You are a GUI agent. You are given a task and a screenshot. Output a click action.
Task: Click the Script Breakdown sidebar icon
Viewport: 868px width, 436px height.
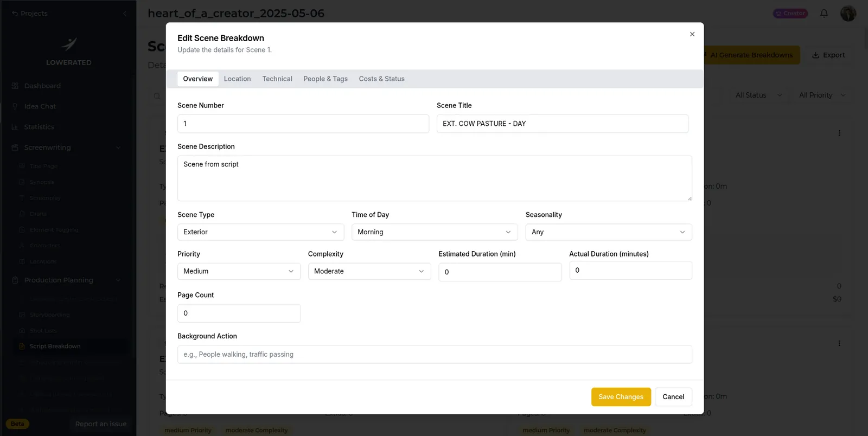(x=22, y=347)
